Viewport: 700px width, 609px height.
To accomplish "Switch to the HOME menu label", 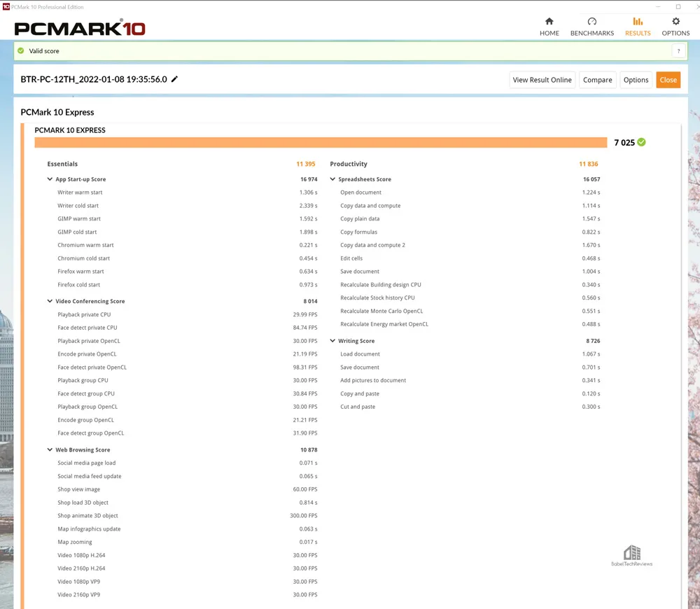I will tap(549, 33).
